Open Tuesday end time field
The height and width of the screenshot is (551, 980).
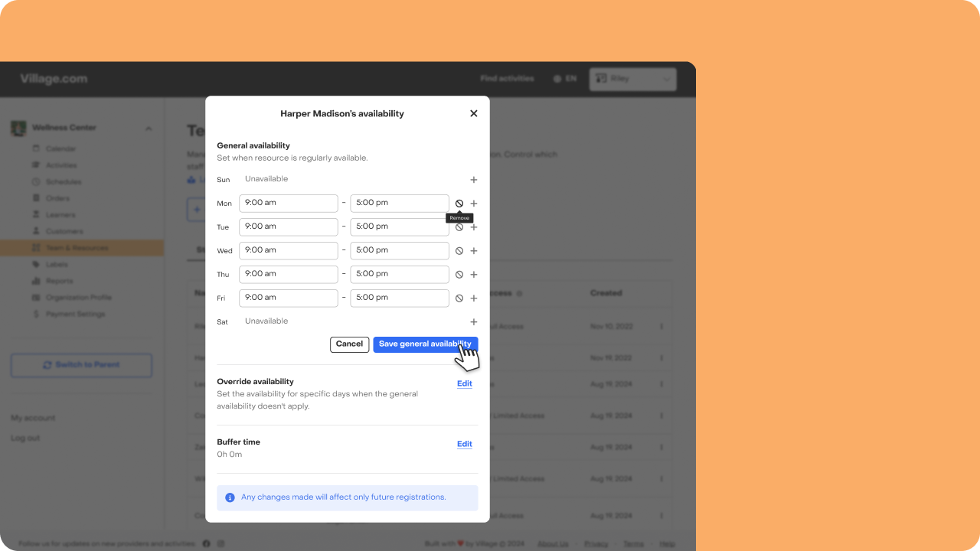click(400, 227)
